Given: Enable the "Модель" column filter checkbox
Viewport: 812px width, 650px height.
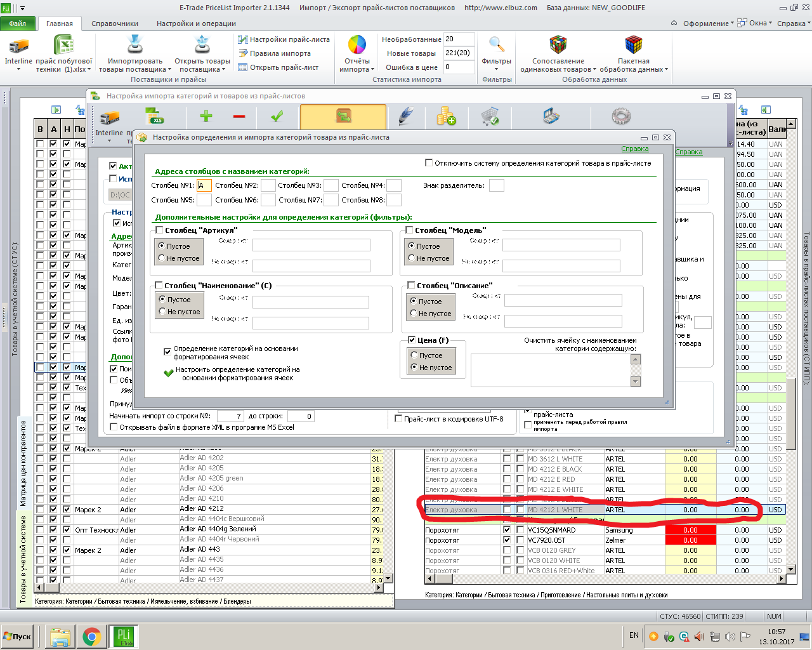Looking at the screenshot, I should 410,230.
